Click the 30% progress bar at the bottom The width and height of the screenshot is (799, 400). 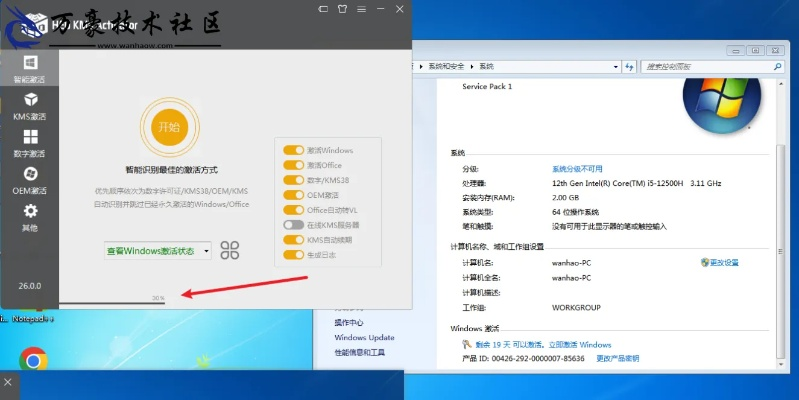coord(112,303)
